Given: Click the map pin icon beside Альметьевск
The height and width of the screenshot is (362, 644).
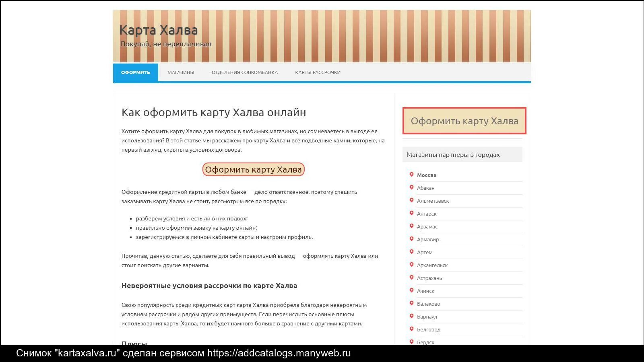Looking at the screenshot, I should click(x=411, y=200).
